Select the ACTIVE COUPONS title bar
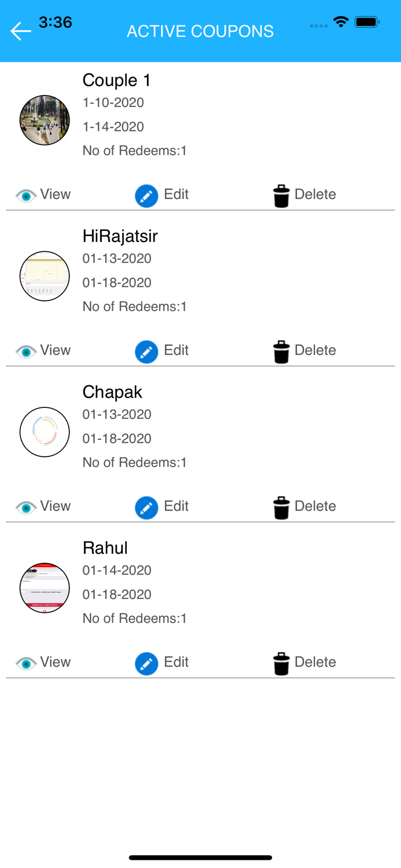Screen dimensions: 401x868 200,31
